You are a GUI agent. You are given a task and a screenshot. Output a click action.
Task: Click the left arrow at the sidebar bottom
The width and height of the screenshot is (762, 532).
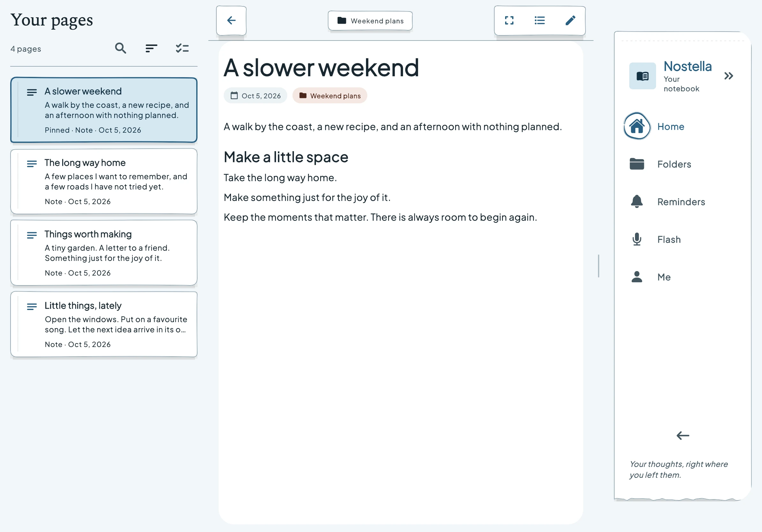[x=683, y=435]
